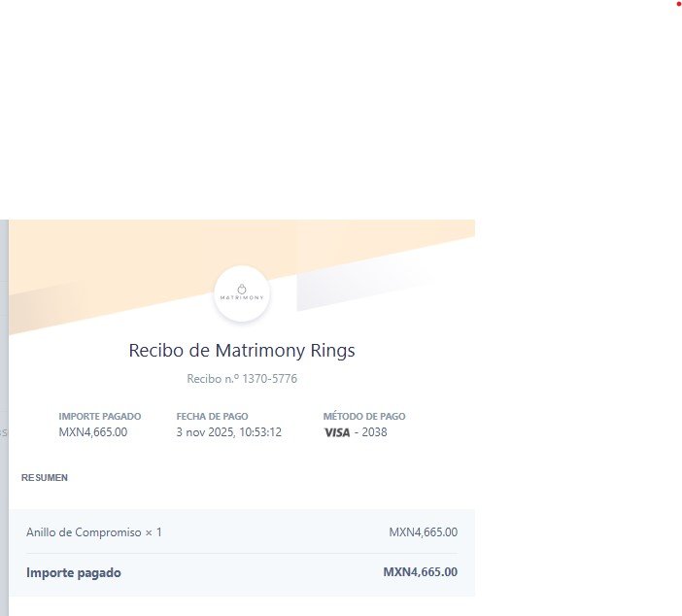Image resolution: width=682 pixels, height=616 pixels.
Task: Click the IMPORTE PAGADO column header
Action: (100, 417)
